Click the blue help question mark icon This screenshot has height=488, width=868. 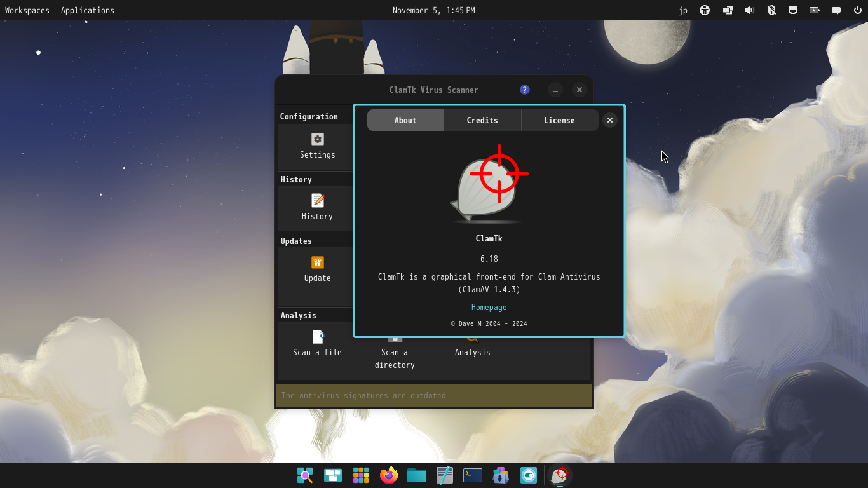[x=525, y=90]
